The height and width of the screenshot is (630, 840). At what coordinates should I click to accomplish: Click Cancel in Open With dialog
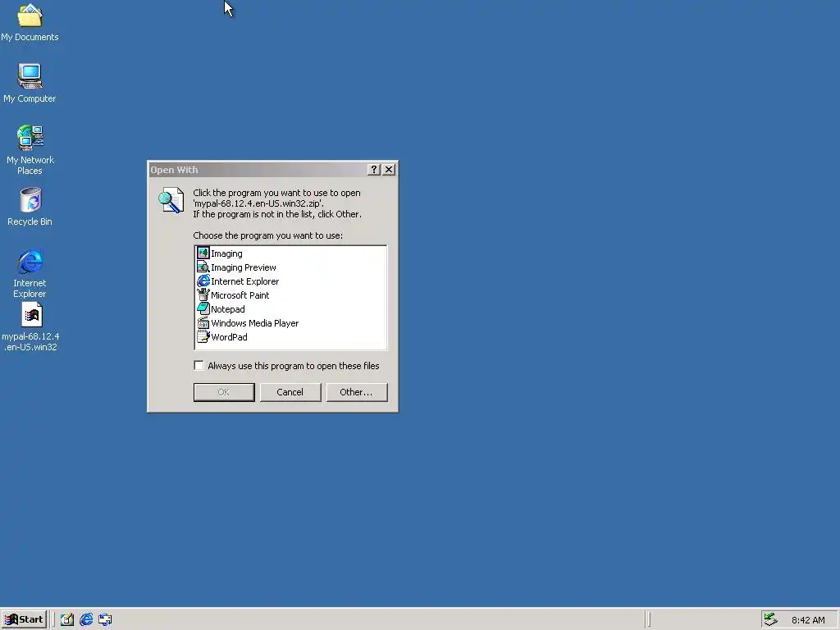point(290,392)
